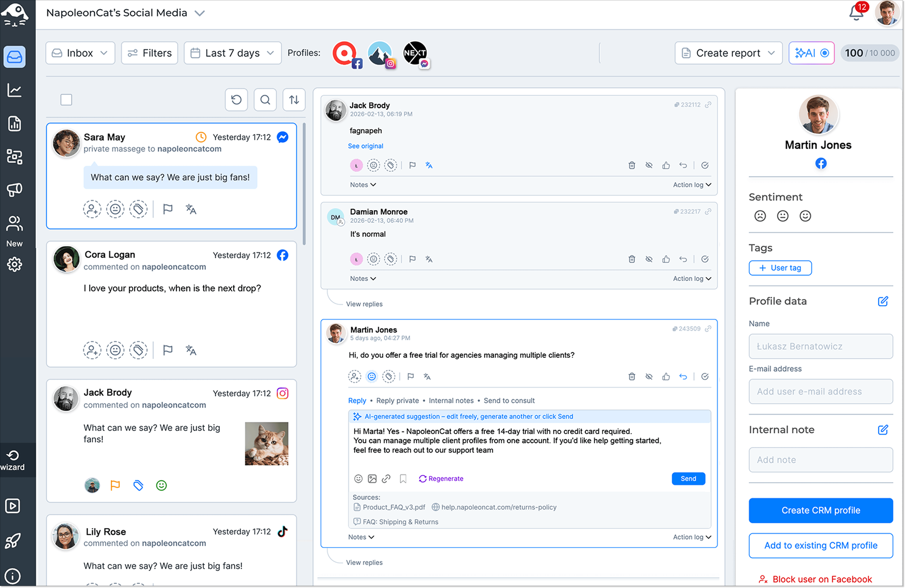Viewport: 905px width, 588px height.
Task: Hide Jack Brody's fagnapeh comment
Action: point(649,165)
